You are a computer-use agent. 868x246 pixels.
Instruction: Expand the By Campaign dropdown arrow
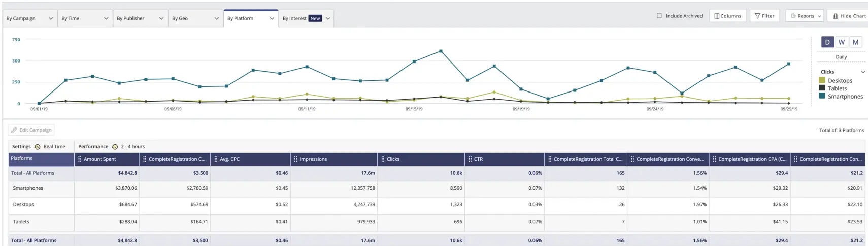pyautogui.click(x=51, y=19)
